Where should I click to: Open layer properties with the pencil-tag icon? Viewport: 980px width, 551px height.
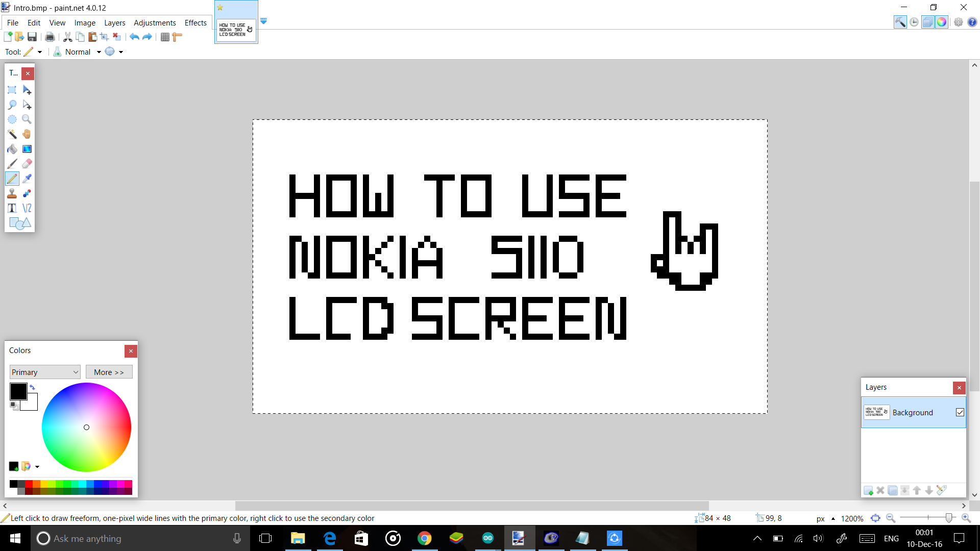point(942,490)
